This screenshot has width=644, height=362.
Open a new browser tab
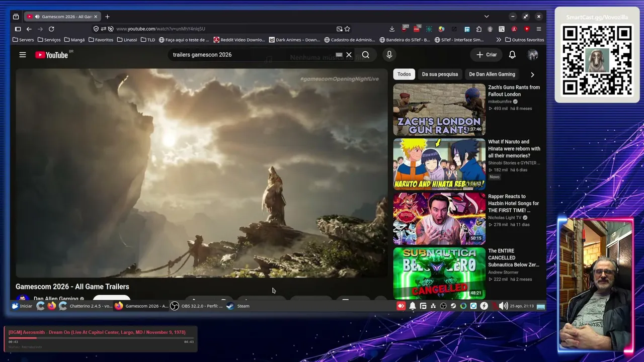pos(107,17)
